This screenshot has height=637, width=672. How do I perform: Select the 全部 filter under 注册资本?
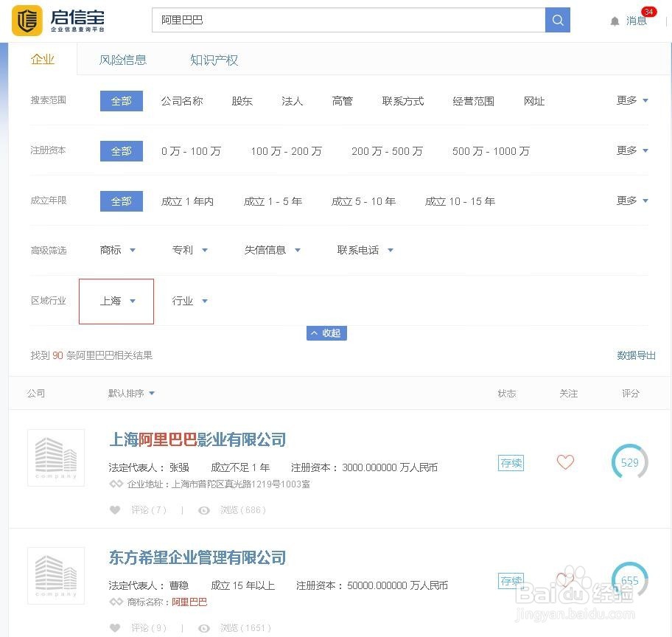(x=121, y=150)
